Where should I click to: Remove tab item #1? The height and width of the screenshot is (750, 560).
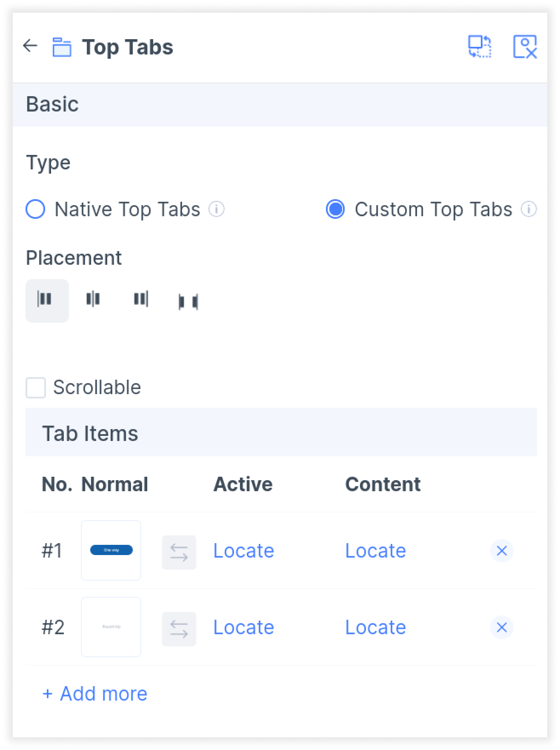[502, 551]
